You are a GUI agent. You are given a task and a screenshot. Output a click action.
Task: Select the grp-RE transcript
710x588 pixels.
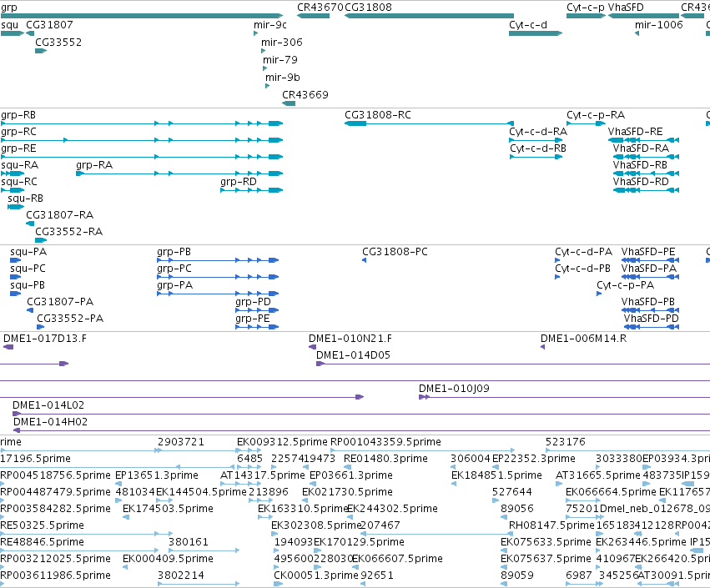(x=142, y=157)
